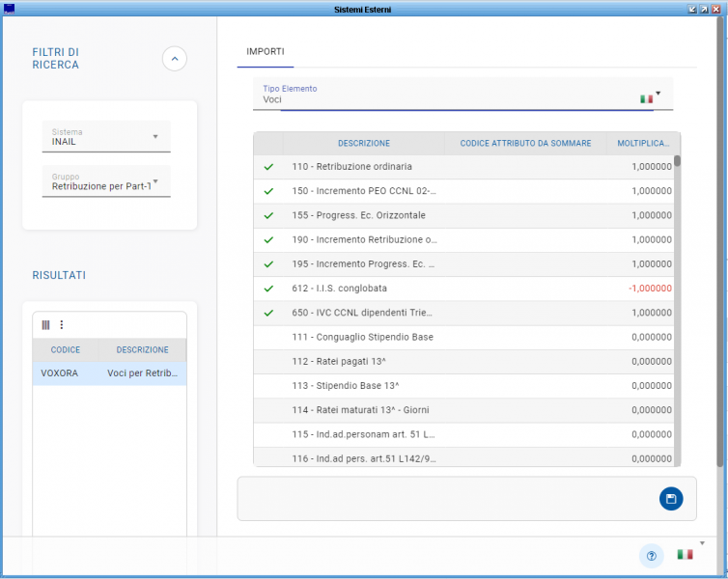
Task: Collapse the Filtri di Ricerca panel
Action: tap(174, 59)
